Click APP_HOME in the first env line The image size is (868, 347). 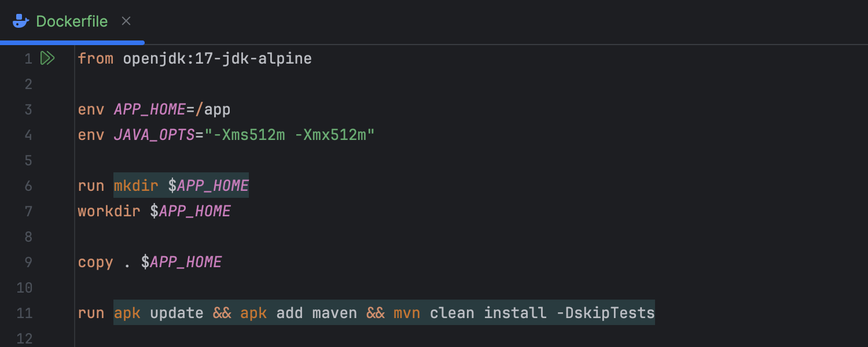[x=150, y=110]
